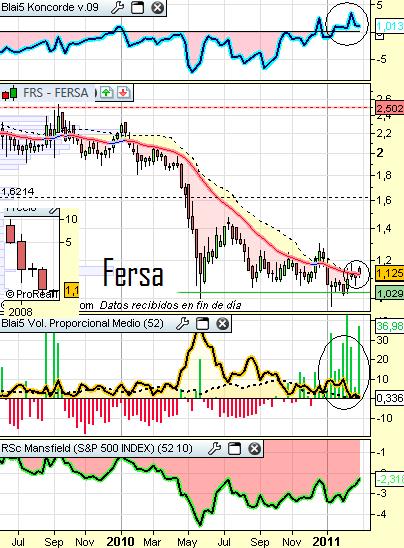Open RSc Mansfield settings wrench

tap(214, 448)
